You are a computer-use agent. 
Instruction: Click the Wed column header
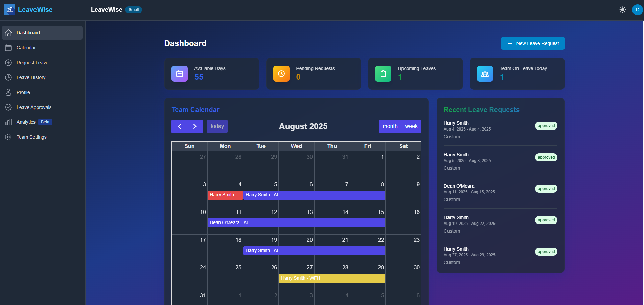(296, 146)
